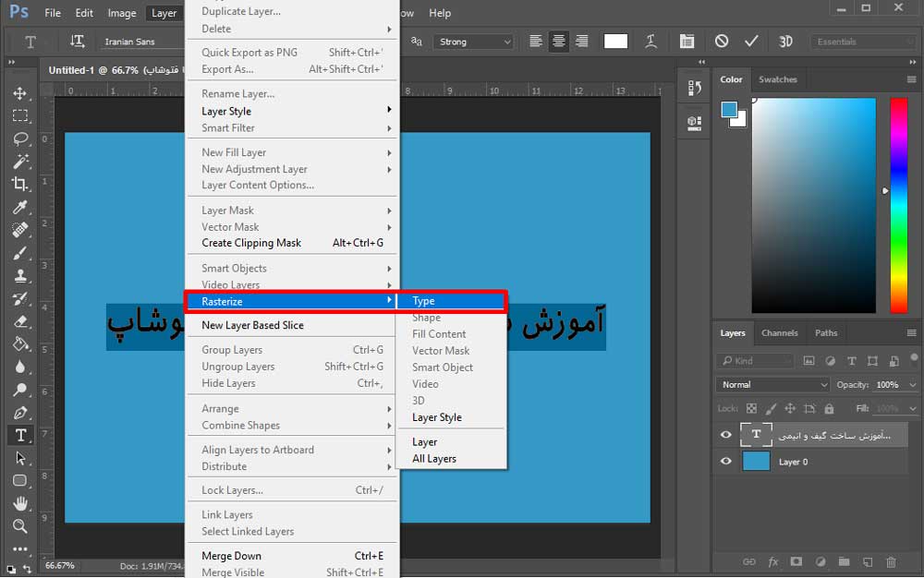Viewport: 924px width, 578px height.
Task: Select the Pen tool
Action: coord(20,413)
